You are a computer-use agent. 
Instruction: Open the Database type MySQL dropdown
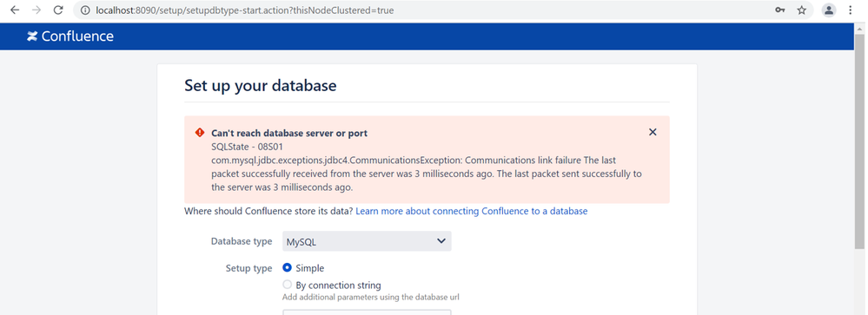[367, 241]
